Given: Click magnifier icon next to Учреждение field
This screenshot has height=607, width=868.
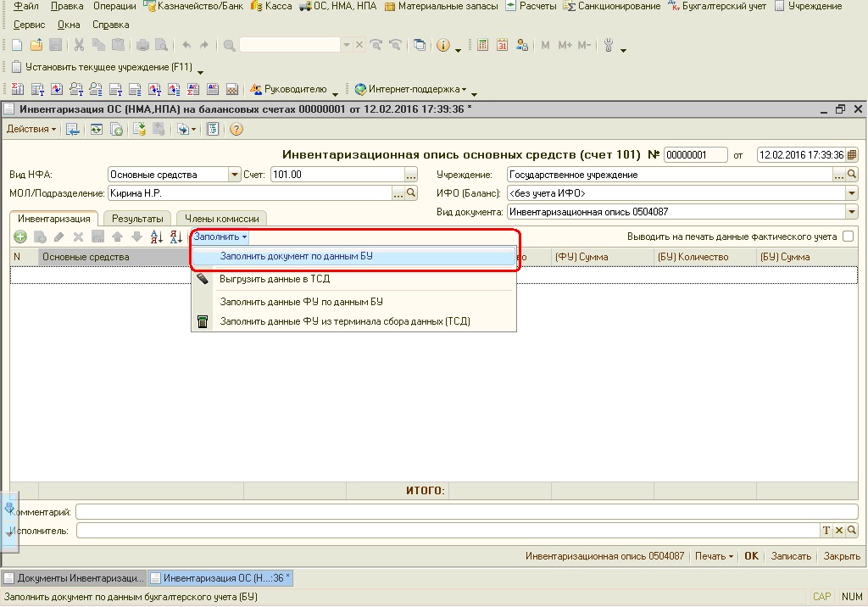Looking at the screenshot, I should (x=852, y=175).
